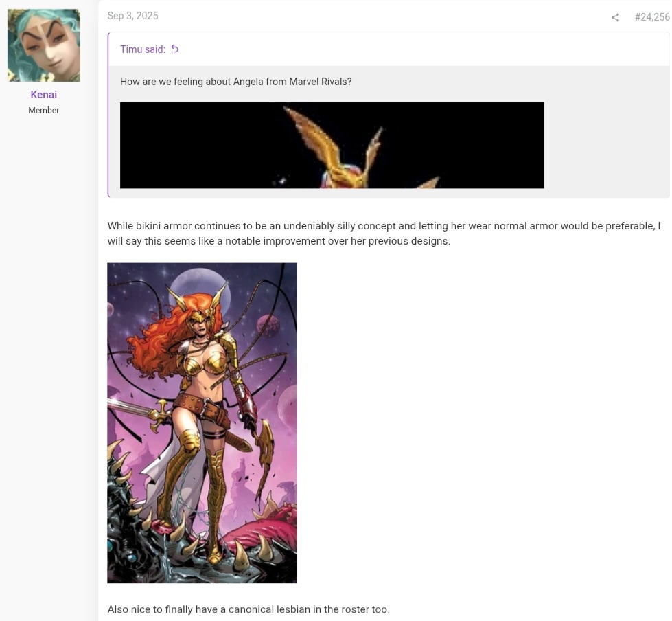
Task: Open post number #24,256 permalink
Action: tap(652, 16)
